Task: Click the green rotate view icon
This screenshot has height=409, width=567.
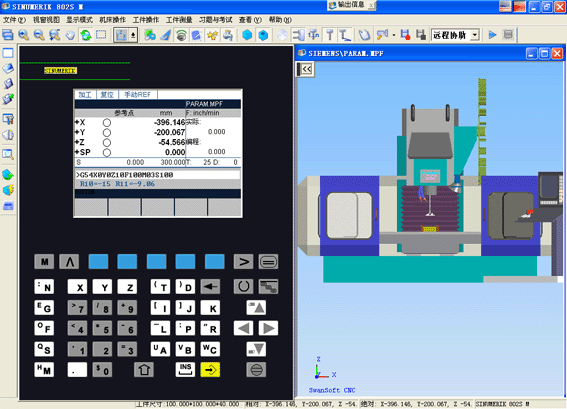Action: 86,35
